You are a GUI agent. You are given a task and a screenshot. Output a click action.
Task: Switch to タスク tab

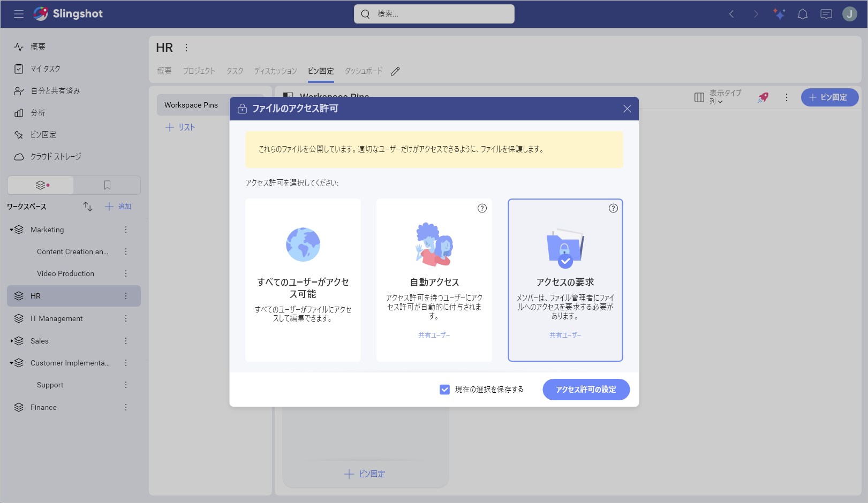click(x=235, y=71)
